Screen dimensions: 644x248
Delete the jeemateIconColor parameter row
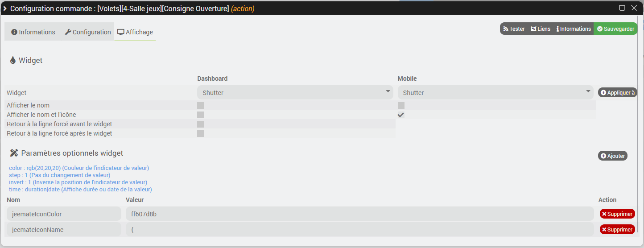(617, 214)
